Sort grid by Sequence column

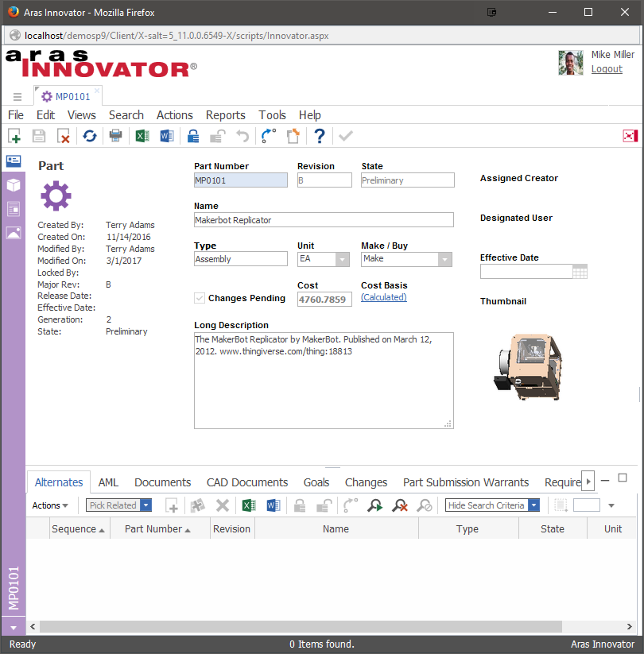click(78, 529)
